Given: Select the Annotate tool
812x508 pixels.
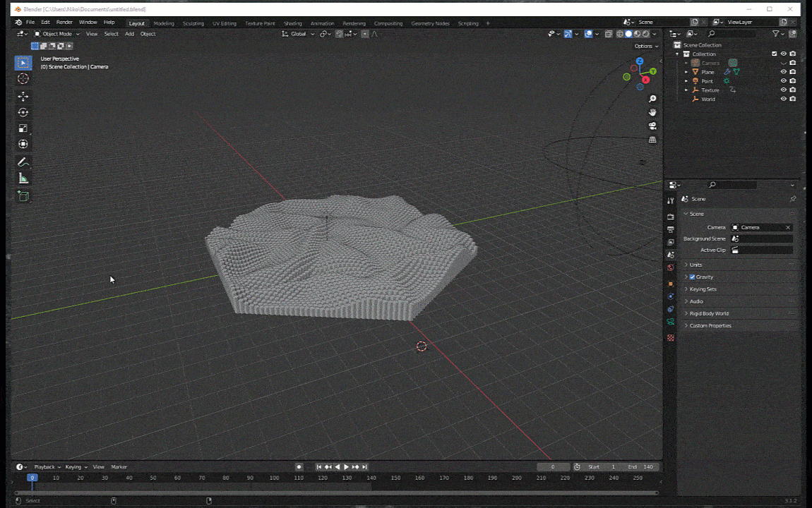Looking at the screenshot, I should pos(23,162).
